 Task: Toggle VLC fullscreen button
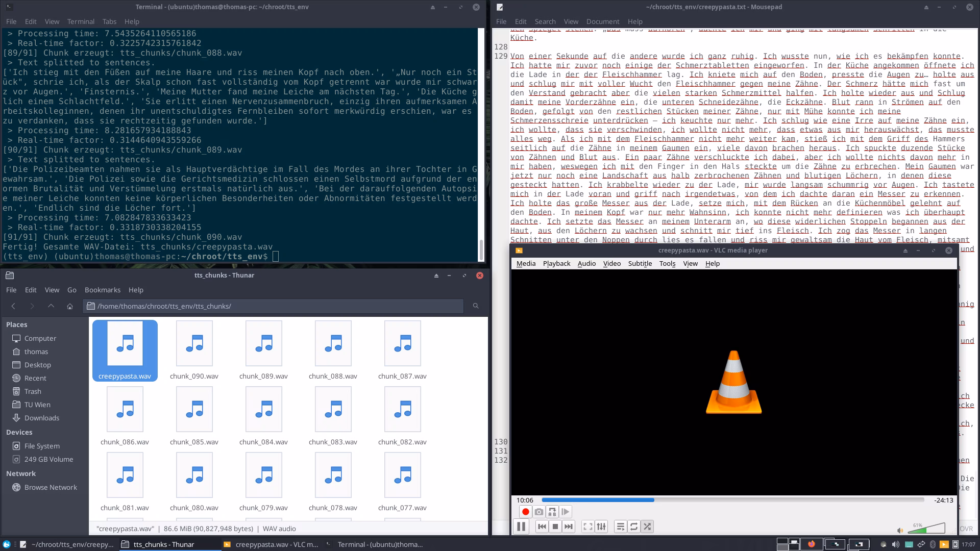(x=587, y=527)
